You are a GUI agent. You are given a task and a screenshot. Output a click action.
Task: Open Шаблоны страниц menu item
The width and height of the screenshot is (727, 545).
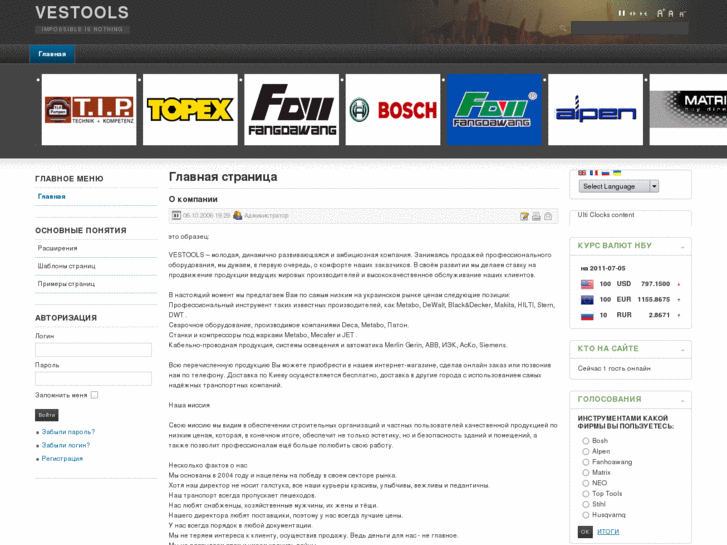tap(66, 266)
